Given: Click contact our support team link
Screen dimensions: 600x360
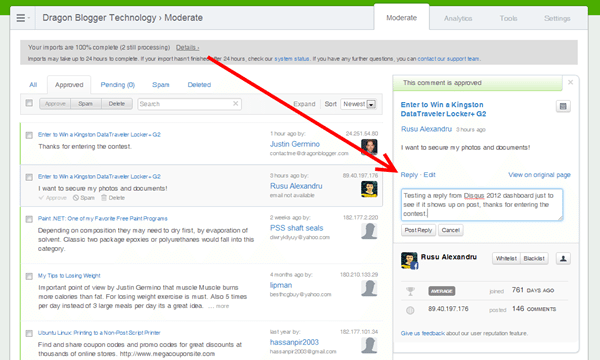Looking at the screenshot, I should point(448,59).
